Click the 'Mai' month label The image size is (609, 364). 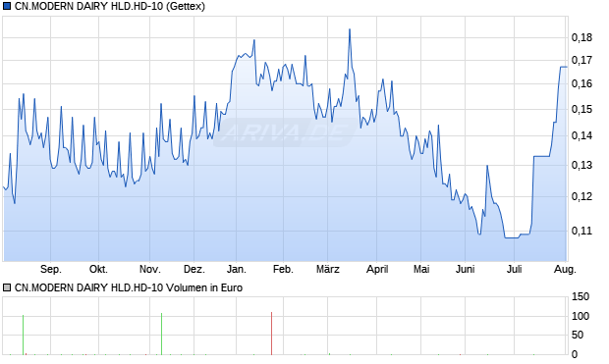(x=421, y=269)
